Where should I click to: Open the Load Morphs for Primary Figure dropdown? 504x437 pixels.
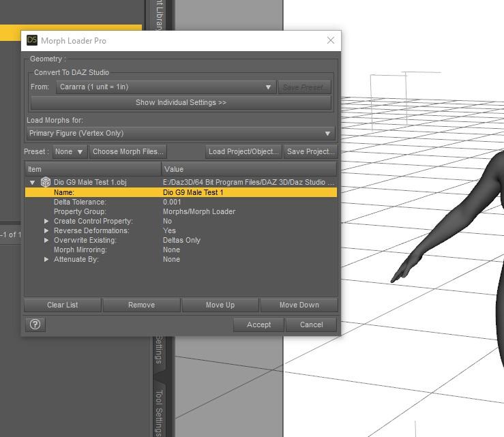(x=181, y=133)
